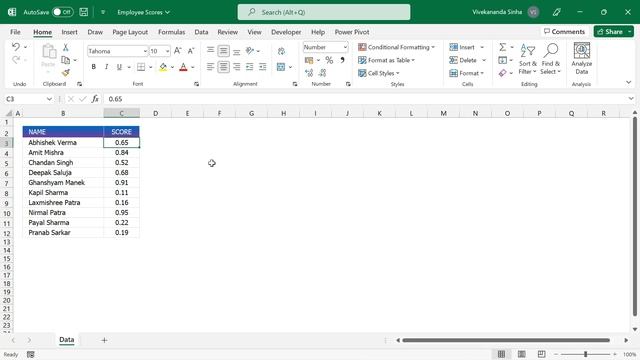The image size is (640, 360).
Task: Click the Cut scissors icon
Action: pos(65,48)
